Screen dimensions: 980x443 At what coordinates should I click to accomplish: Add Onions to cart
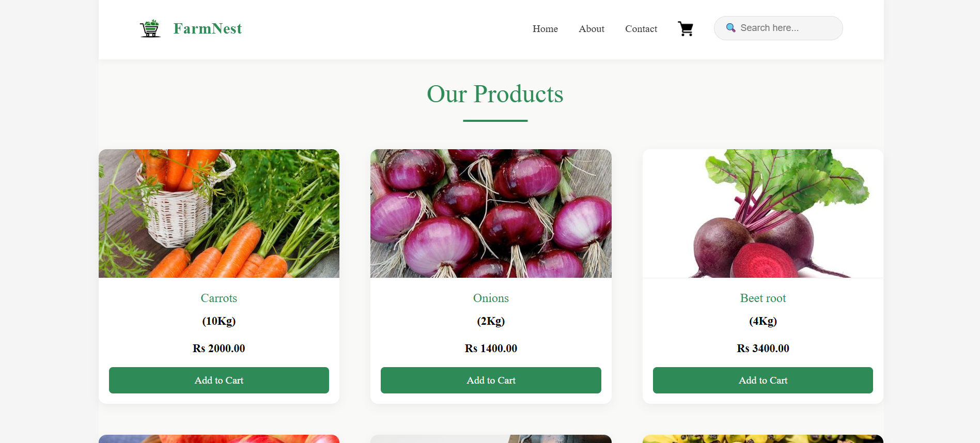(491, 380)
